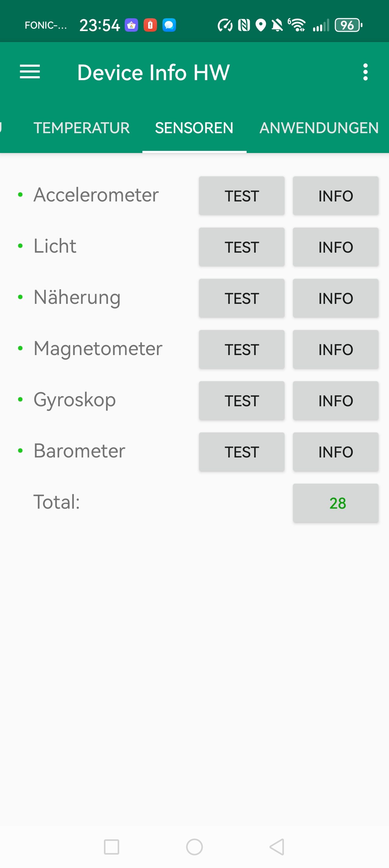Test the Gyroskop sensor
This screenshot has height=868, width=389.
[x=242, y=401]
